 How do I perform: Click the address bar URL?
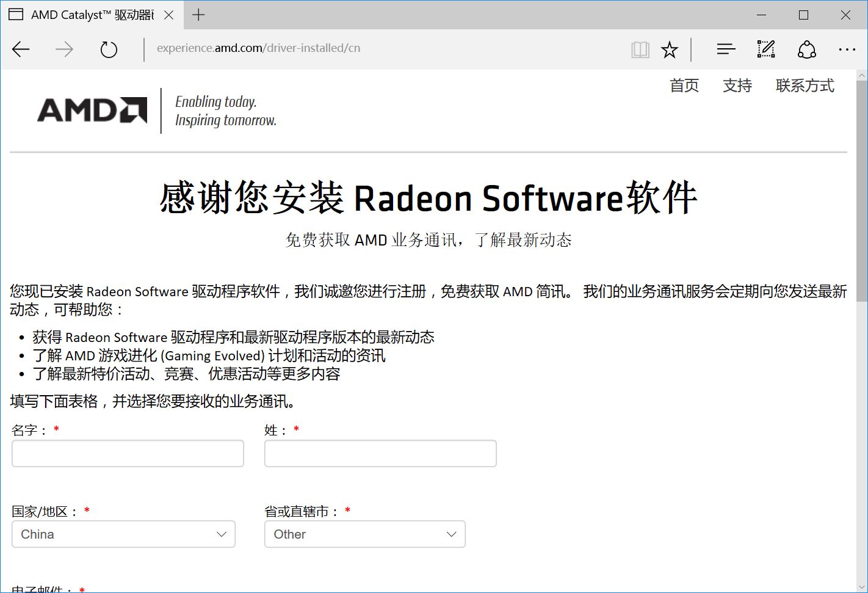[x=258, y=48]
